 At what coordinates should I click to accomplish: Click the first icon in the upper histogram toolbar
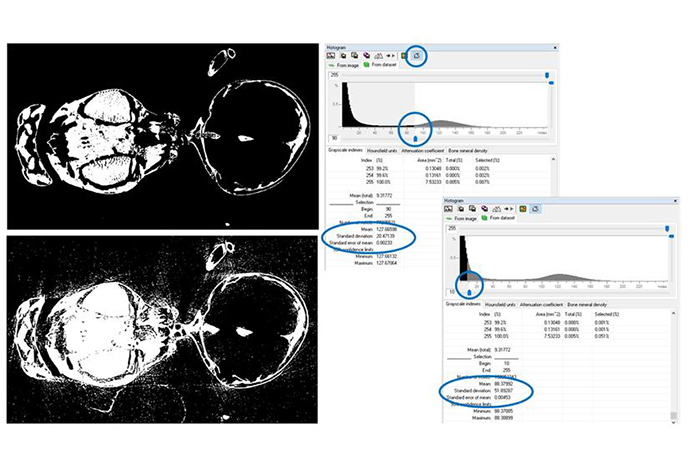click(331, 56)
